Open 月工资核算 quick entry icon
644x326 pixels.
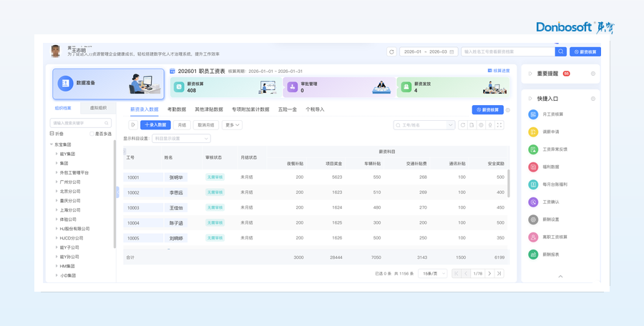(533, 114)
